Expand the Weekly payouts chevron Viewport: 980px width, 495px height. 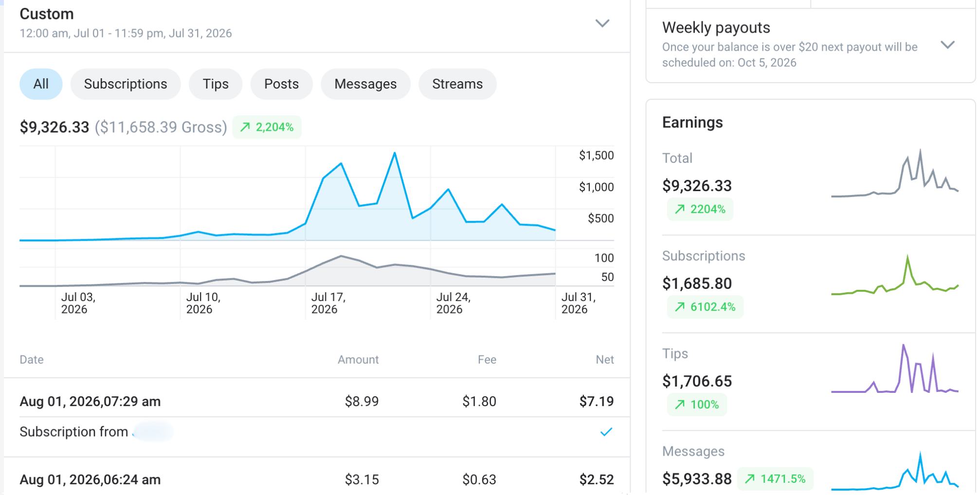(x=947, y=45)
